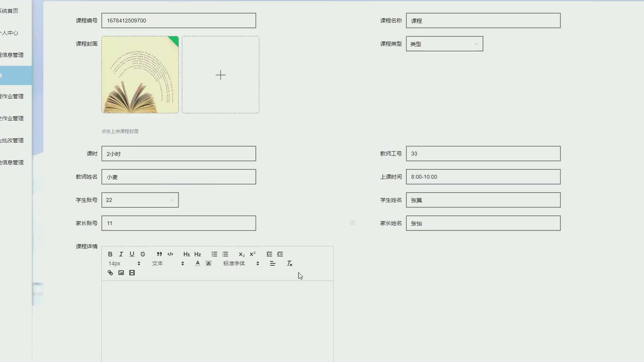Apply Heading 2 style

(x=198, y=254)
